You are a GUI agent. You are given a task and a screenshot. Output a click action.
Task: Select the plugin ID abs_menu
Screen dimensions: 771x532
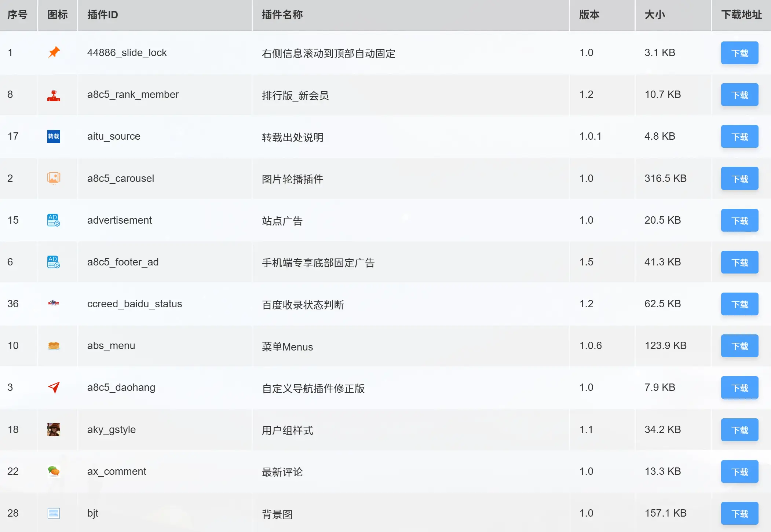(x=111, y=345)
